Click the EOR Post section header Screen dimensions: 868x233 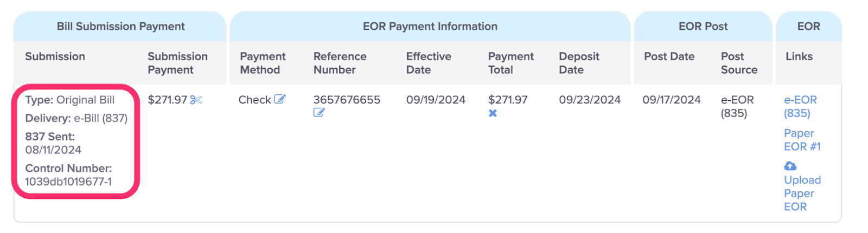coord(703,27)
